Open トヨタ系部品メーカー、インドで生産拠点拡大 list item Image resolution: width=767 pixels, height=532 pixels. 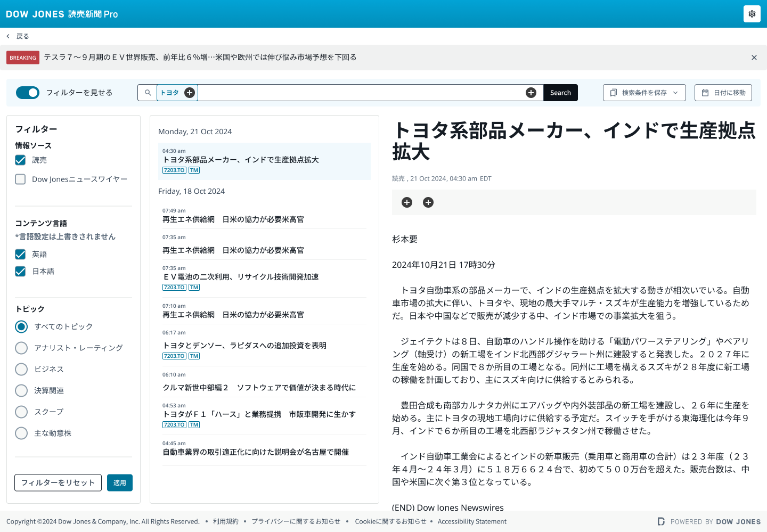[264, 161]
